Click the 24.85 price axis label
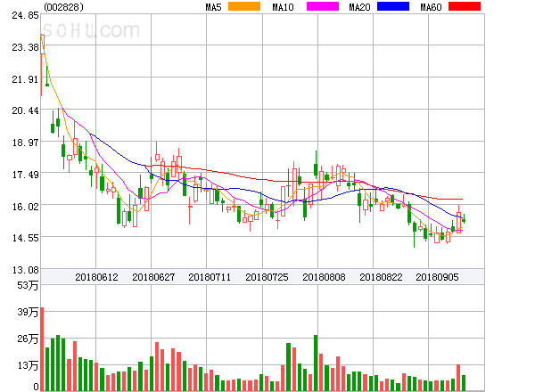Viewport: 535px width, 392px height. point(25,16)
